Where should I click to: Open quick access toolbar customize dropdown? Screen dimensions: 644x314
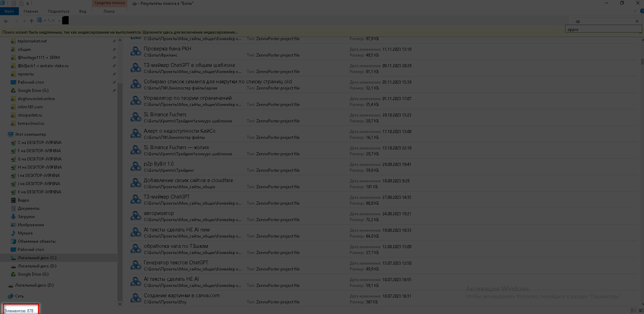coord(28,3)
